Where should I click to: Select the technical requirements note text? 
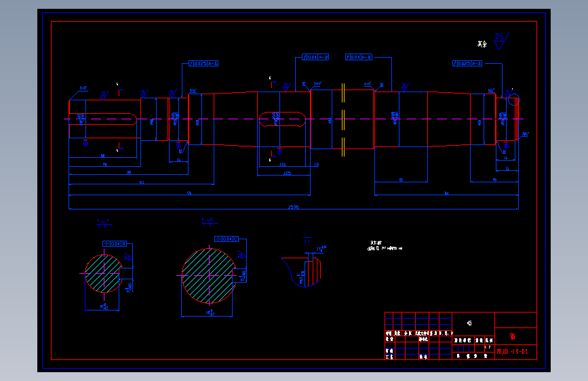pos(385,245)
